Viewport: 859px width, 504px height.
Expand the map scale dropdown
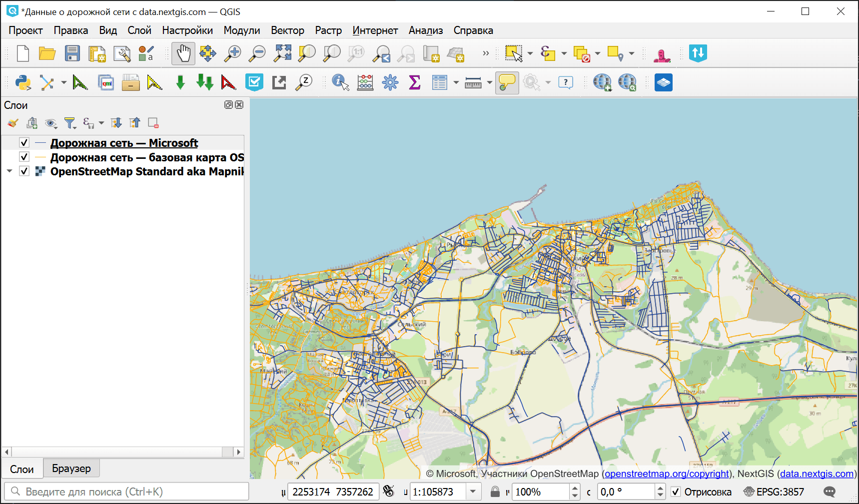pos(473,492)
